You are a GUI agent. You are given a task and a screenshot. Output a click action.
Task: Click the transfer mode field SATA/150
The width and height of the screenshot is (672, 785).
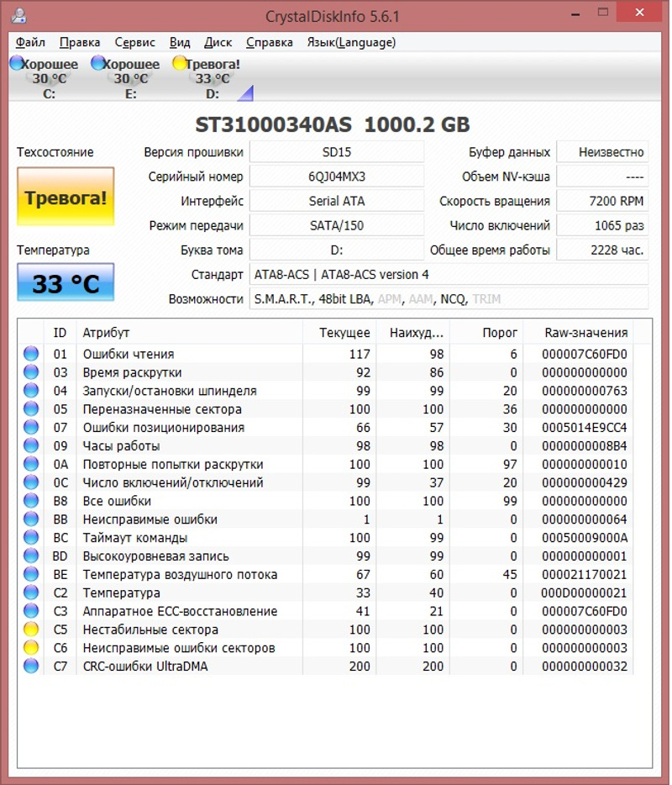tap(337, 225)
